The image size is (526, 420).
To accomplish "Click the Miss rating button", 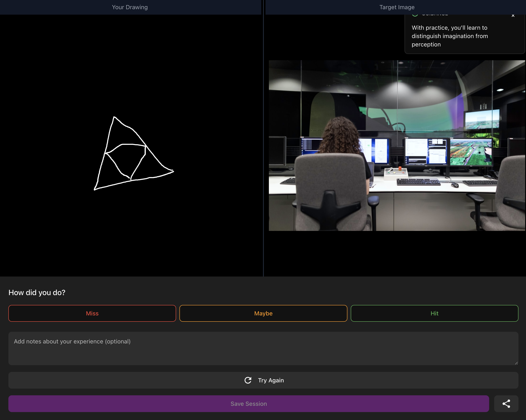I will pos(92,313).
